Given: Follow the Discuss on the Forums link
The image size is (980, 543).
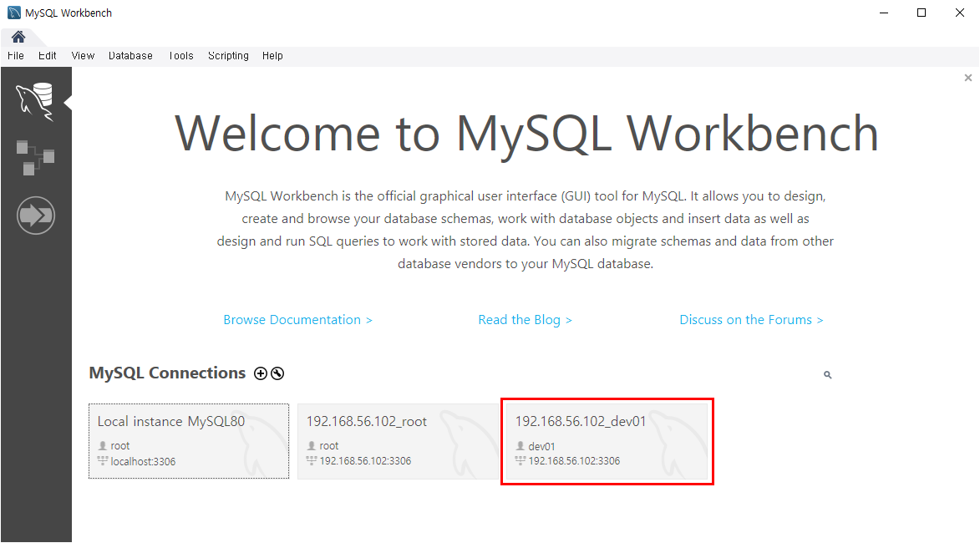Looking at the screenshot, I should [x=751, y=320].
